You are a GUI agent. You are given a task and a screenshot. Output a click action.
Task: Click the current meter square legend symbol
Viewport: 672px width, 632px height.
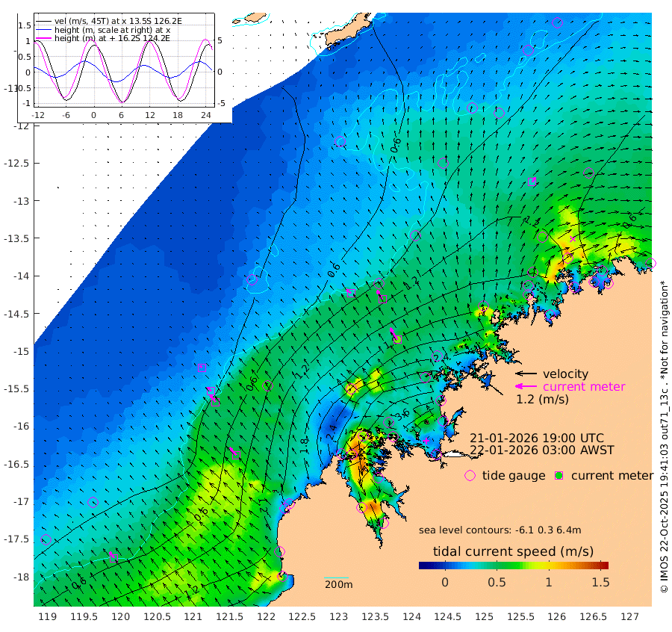click(559, 476)
